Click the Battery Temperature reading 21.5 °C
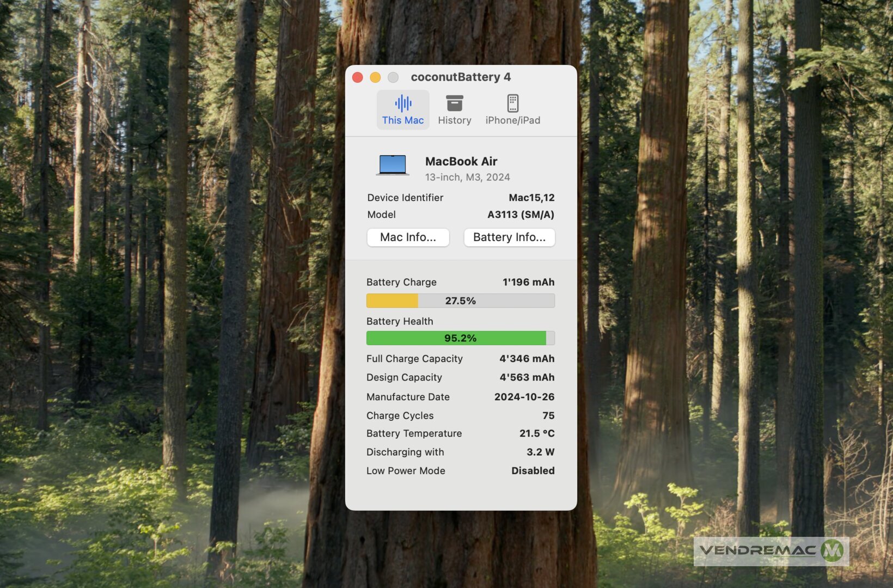 pos(536,433)
